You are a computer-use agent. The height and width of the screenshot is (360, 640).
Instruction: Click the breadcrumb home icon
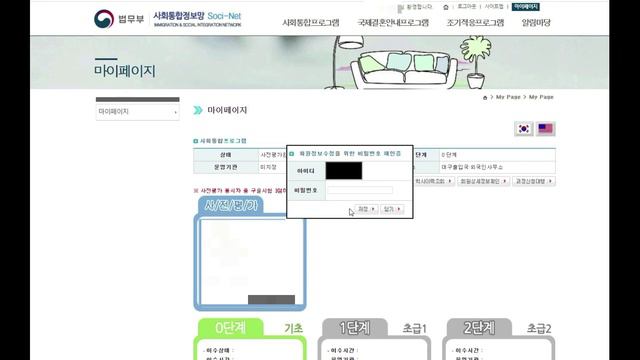(485, 98)
